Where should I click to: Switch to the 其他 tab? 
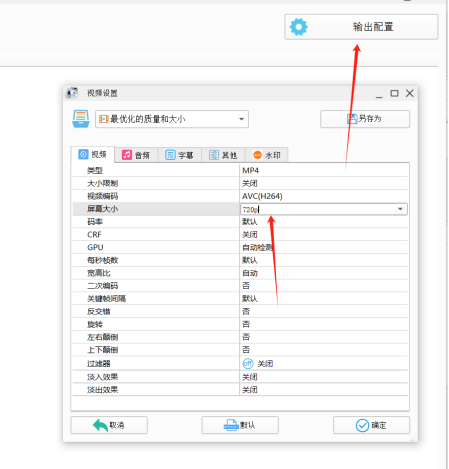click(223, 155)
